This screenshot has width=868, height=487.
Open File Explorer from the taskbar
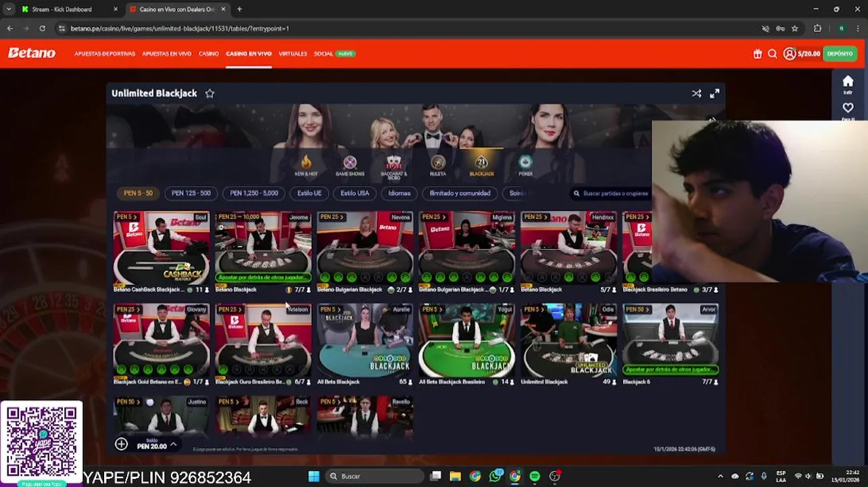456,476
